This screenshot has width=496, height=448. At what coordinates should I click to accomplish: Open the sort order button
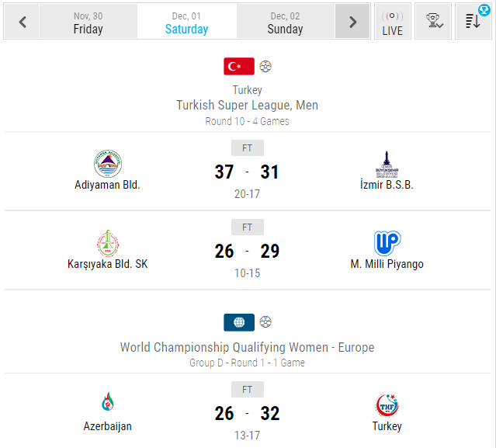point(473,22)
